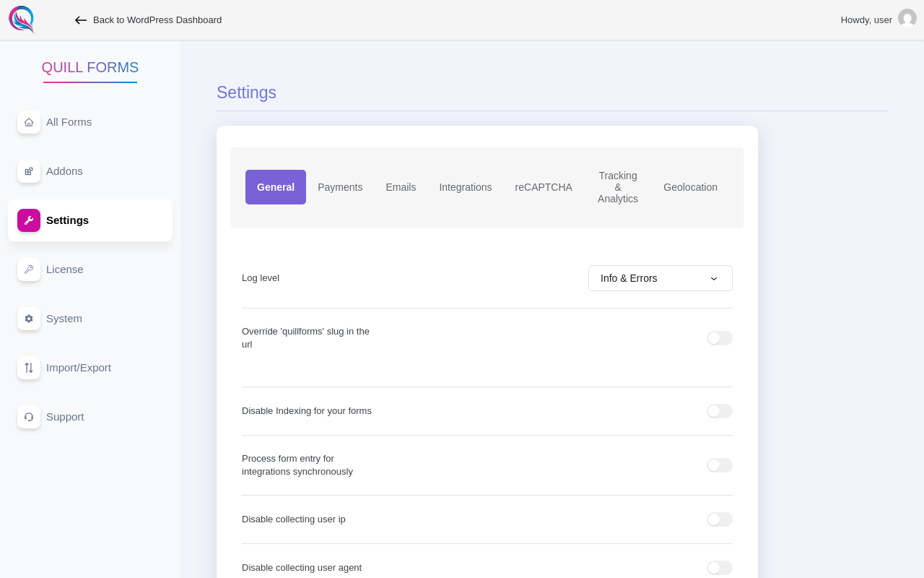Select the Tracking & Analytics tab
This screenshot has width=924, height=578.
(x=617, y=187)
